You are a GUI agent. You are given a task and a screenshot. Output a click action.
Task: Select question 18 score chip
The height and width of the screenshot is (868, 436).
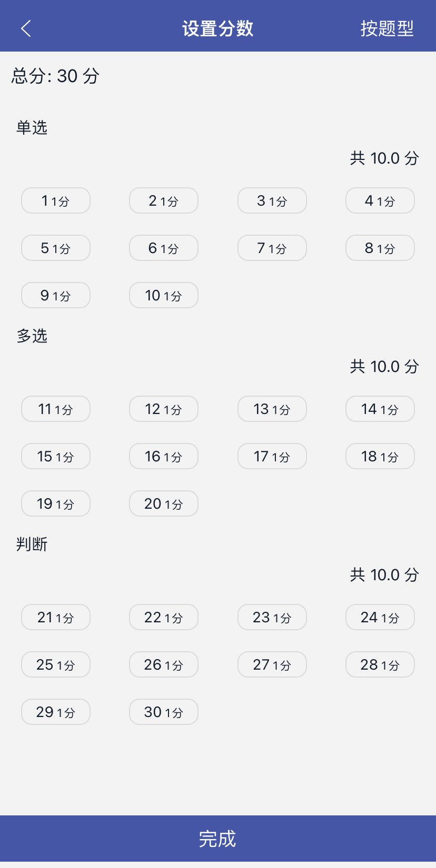pyautogui.click(x=380, y=456)
